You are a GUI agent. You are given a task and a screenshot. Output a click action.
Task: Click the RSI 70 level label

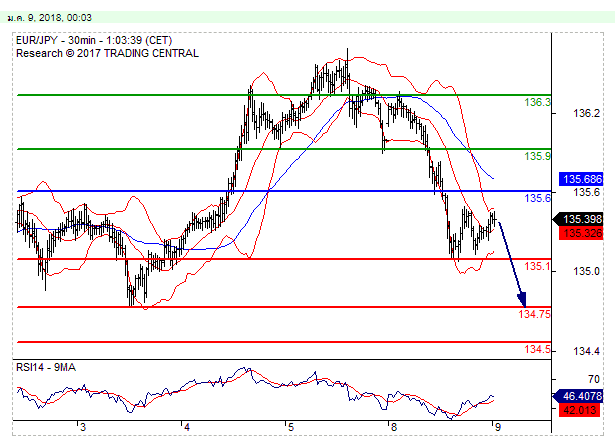tap(594, 379)
